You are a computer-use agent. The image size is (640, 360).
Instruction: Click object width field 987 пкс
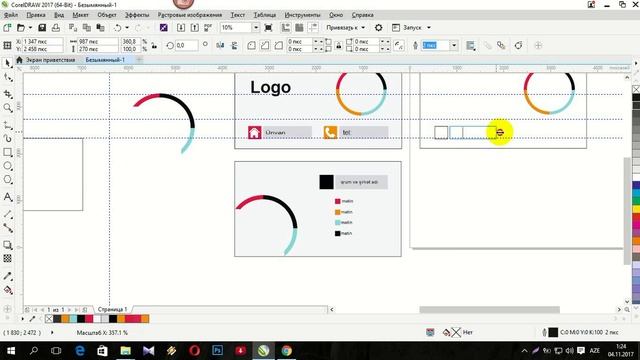pyautogui.click(x=98, y=42)
